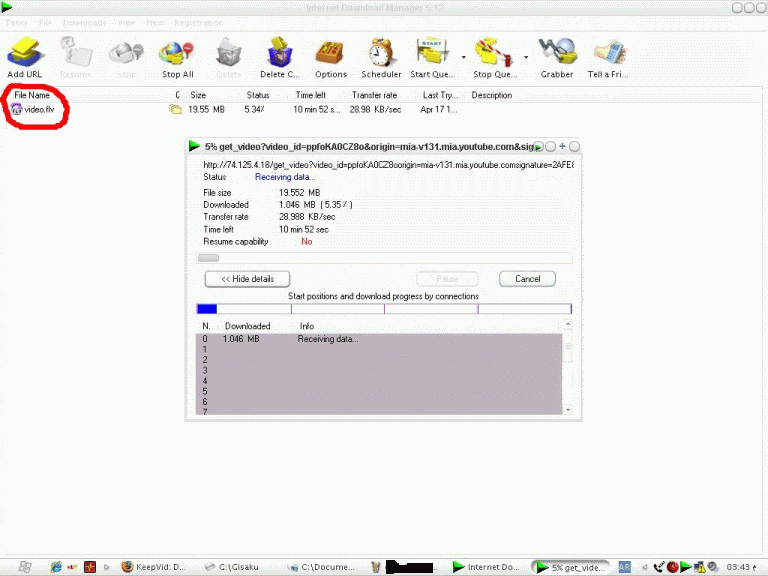
Task: Expand the Stop Queue dropdown arrow
Action: pyautogui.click(x=527, y=57)
